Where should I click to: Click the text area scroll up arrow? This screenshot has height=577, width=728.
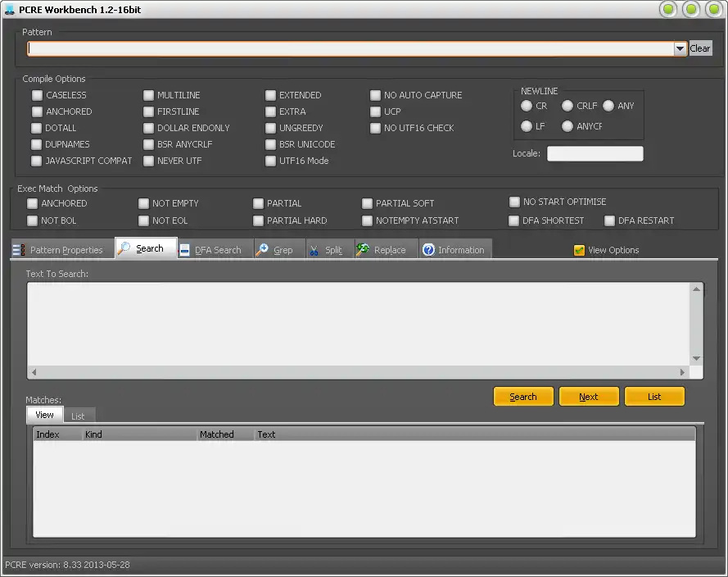(696, 289)
